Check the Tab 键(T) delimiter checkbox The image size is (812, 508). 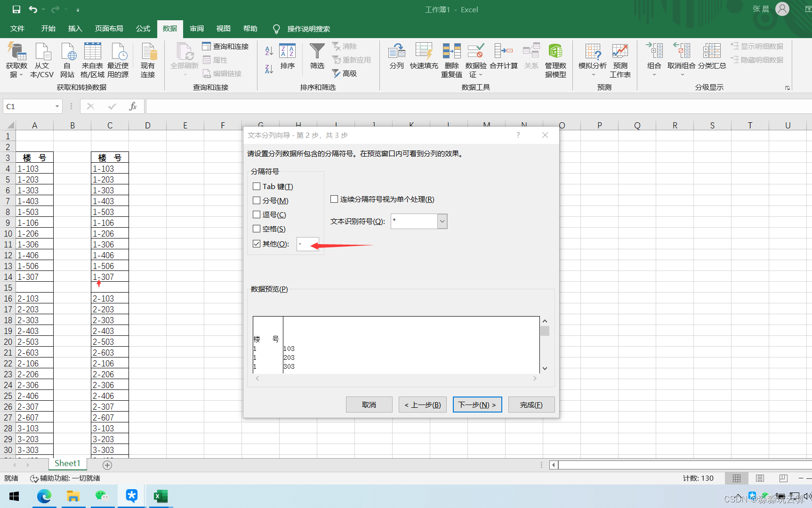pos(257,186)
